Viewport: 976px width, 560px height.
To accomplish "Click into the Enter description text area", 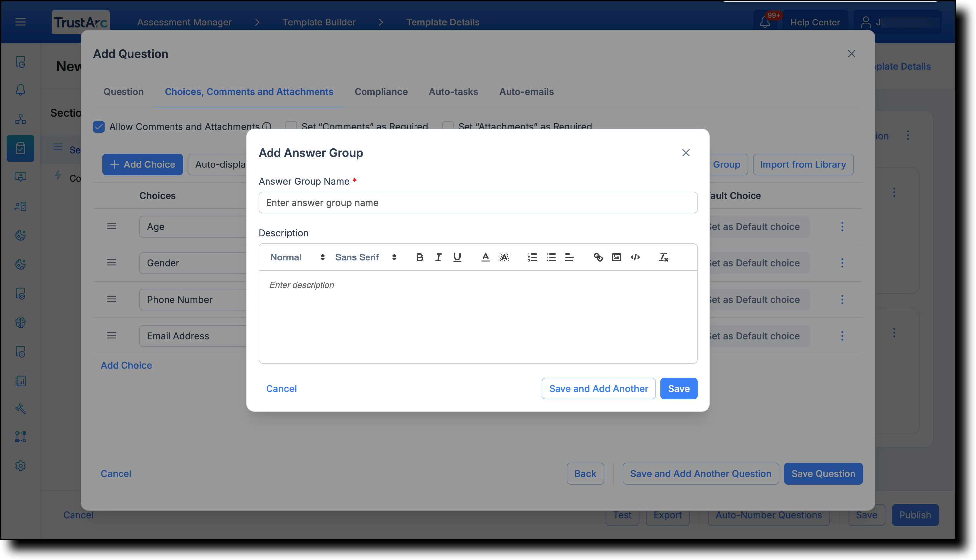I will point(477,317).
